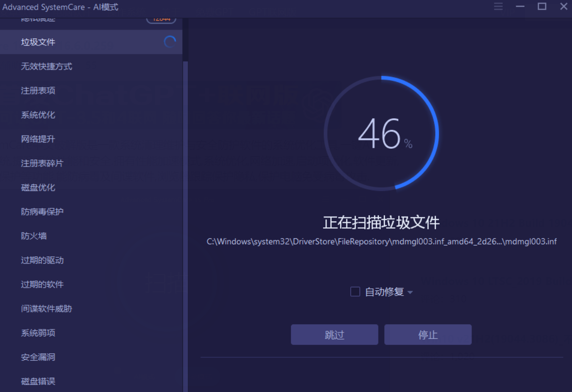Screen dimensions: 572x392
Task: Click the spinning progress icon beside 垃圾文件
Action: (170, 42)
